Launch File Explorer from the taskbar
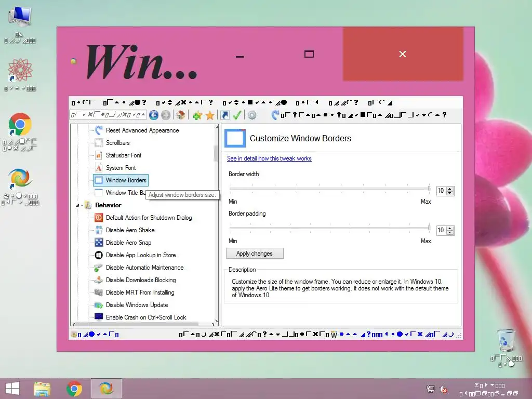 coord(42,389)
